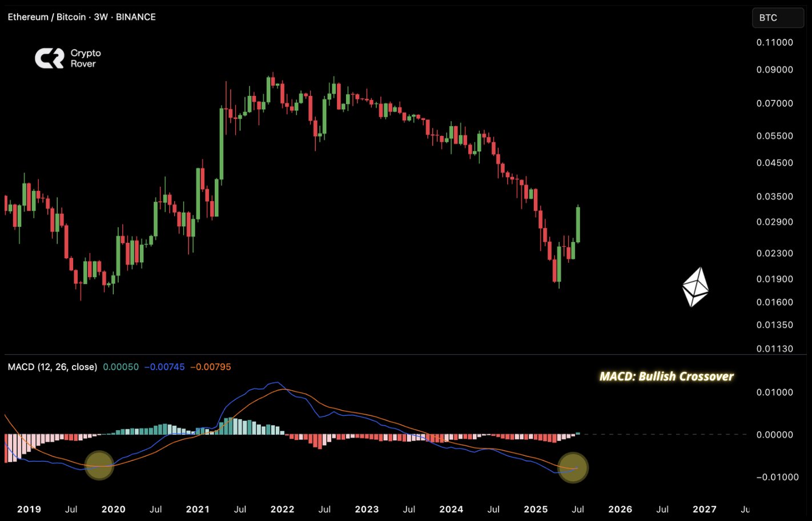This screenshot has width=812, height=521.
Task: Click the 0.01350 price axis label
Action: [775, 325]
